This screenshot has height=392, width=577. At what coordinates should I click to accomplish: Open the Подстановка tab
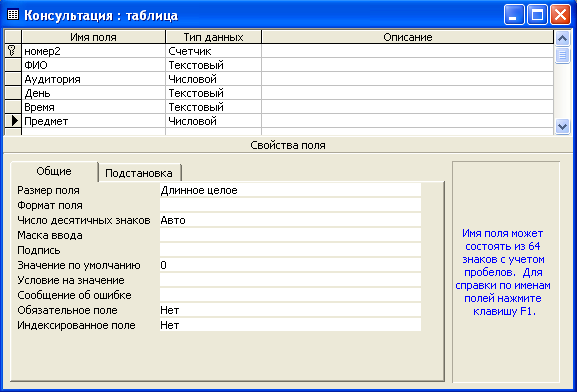pyautogui.click(x=139, y=173)
